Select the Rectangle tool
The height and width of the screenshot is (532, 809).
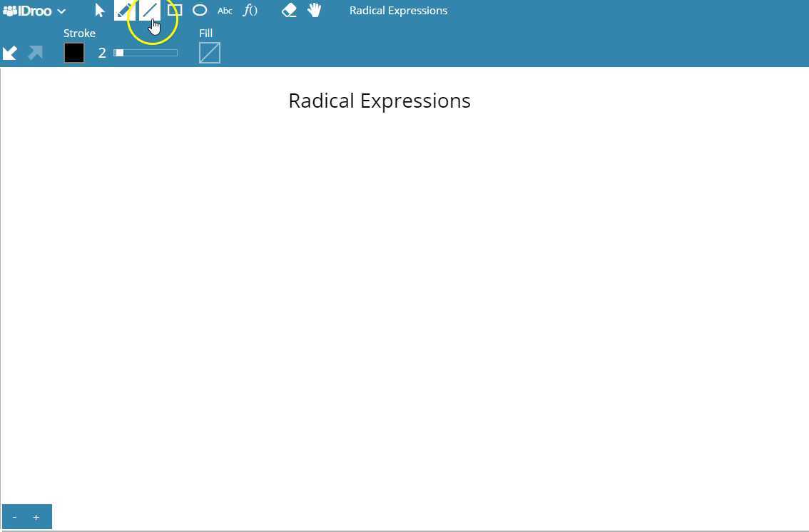click(x=174, y=10)
